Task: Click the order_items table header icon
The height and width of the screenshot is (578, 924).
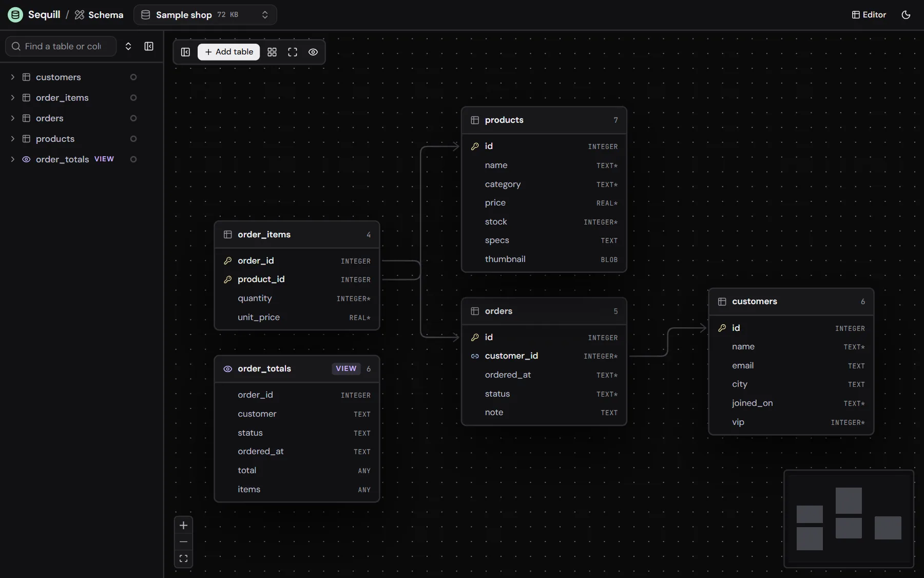Action: tap(228, 235)
